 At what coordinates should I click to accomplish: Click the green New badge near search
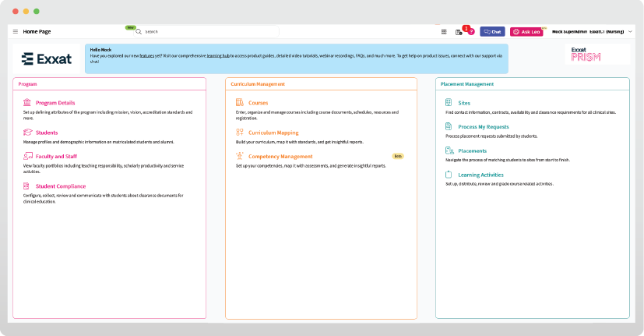[130, 27]
